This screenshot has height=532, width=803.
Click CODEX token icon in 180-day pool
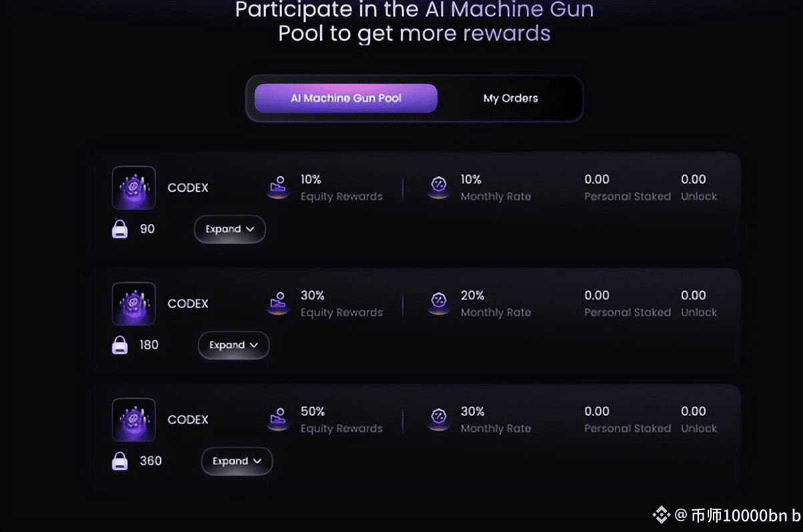(x=133, y=303)
